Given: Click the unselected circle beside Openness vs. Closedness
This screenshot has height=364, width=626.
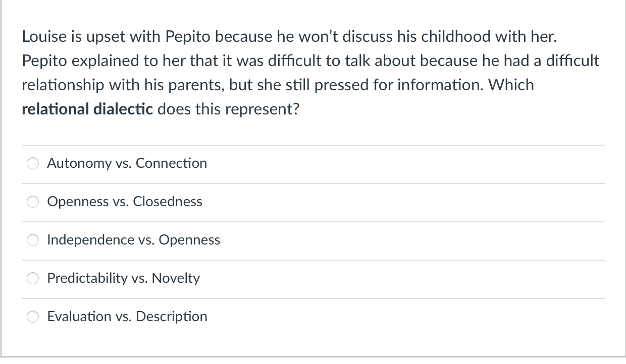Looking at the screenshot, I should click(x=33, y=202).
